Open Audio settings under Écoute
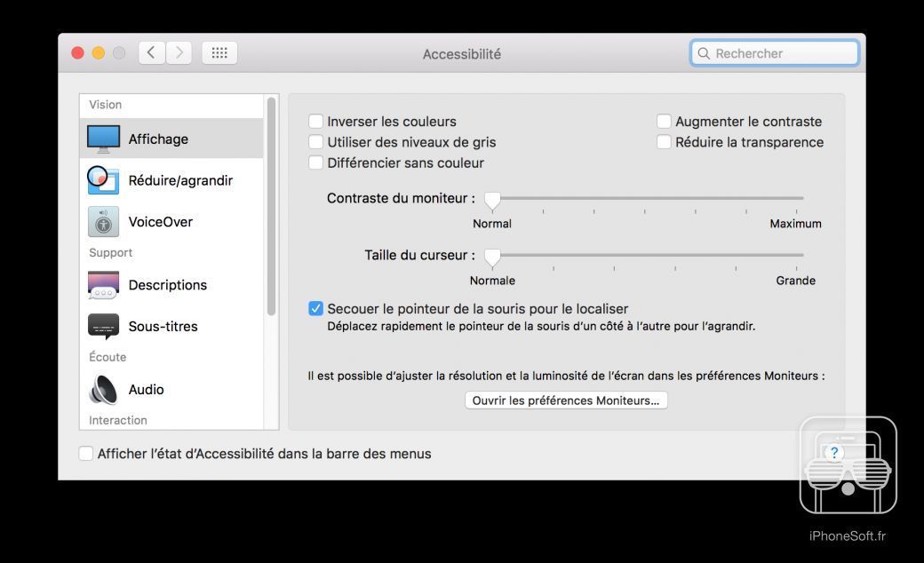Viewport: 924px width, 563px height. 146,389
